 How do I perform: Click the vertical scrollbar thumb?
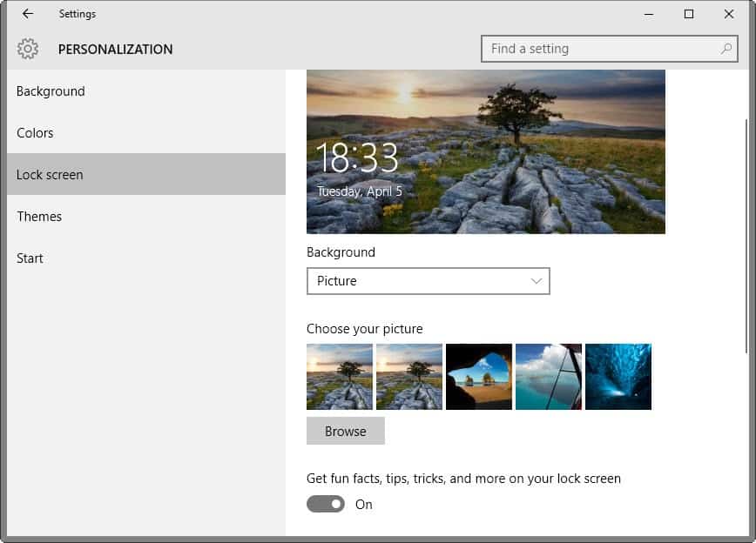click(x=746, y=236)
